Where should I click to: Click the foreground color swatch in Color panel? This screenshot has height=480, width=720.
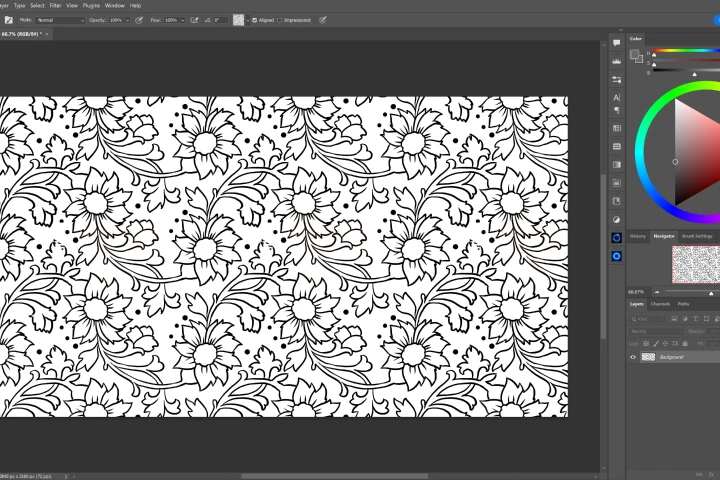pos(635,55)
